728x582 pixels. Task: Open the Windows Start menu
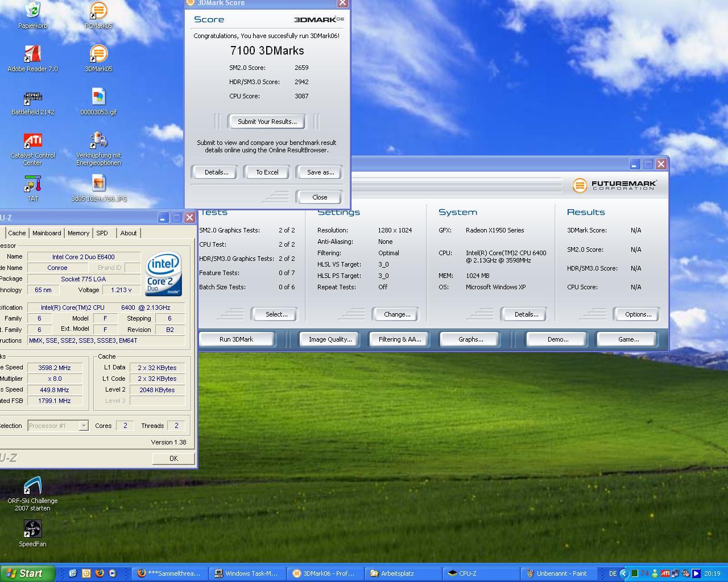pos(27,573)
